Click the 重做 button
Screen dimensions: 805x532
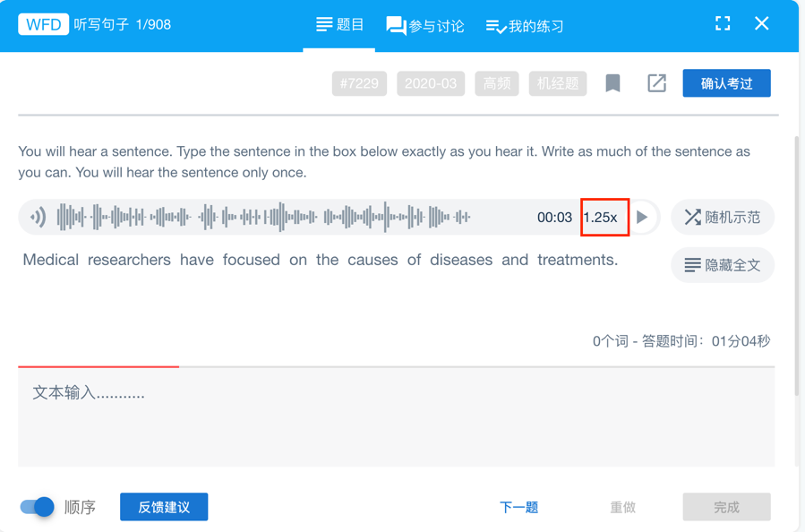click(x=622, y=507)
